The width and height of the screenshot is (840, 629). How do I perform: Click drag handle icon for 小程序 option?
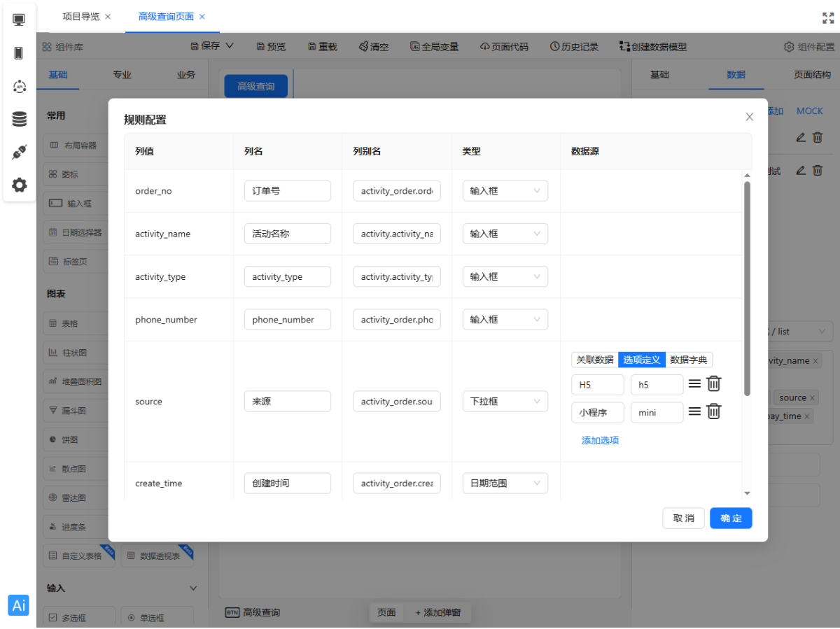click(694, 411)
